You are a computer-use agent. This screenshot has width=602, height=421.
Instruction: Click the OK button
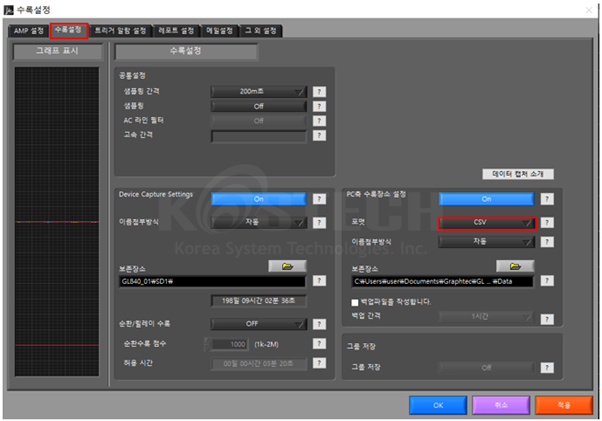pyautogui.click(x=438, y=405)
